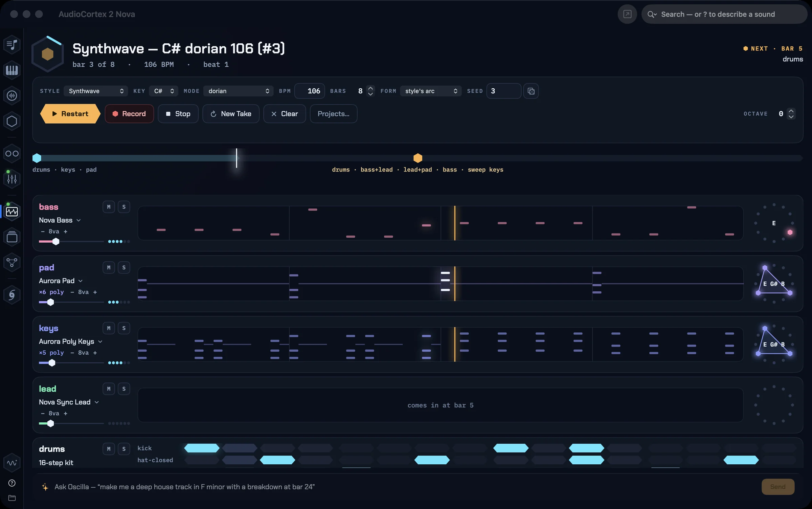The height and width of the screenshot is (509, 812).
Task: Mute the lead track
Action: click(109, 389)
